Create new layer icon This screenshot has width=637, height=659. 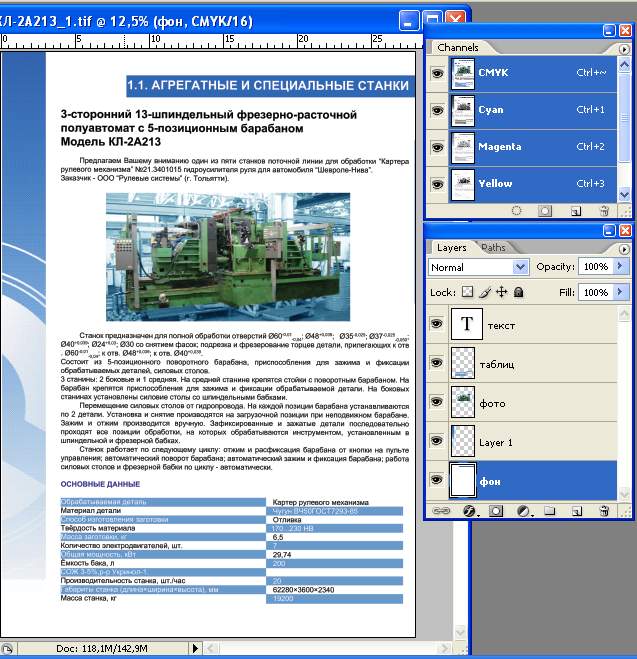(577, 511)
